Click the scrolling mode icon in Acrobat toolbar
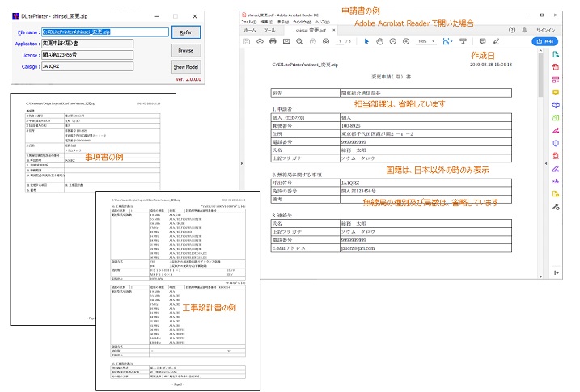This screenshot has height=392, width=580. click(x=463, y=41)
